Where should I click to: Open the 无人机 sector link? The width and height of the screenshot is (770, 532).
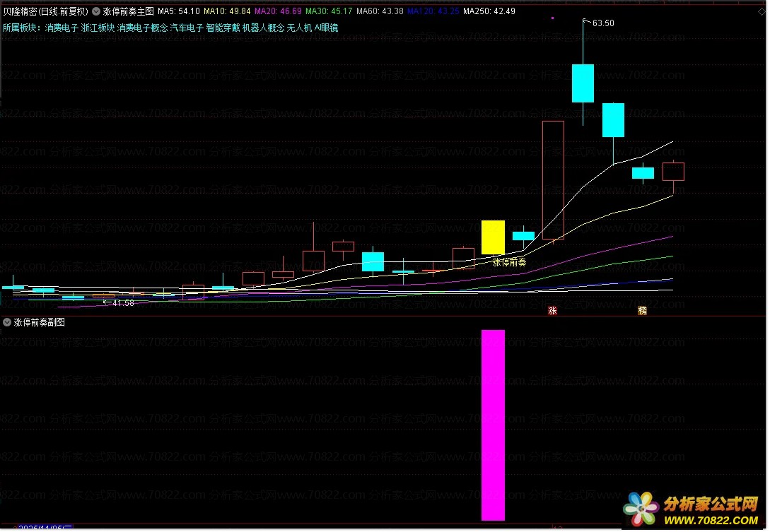click(x=299, y=28)
